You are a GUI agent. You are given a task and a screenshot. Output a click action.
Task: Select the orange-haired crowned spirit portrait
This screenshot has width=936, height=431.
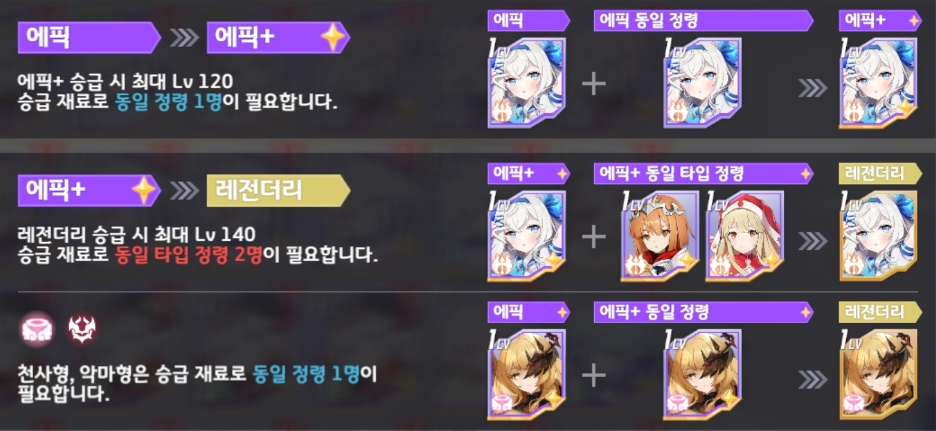(660, 236)
